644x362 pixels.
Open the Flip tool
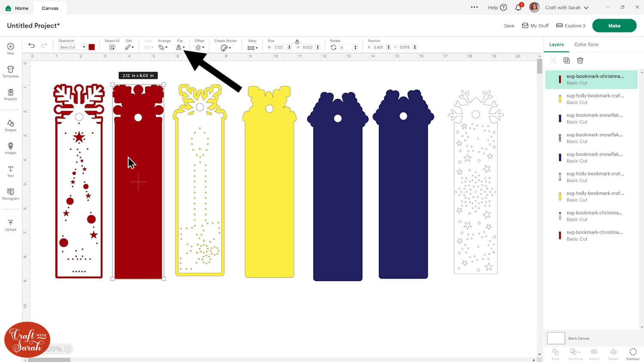tap(179, 47)
